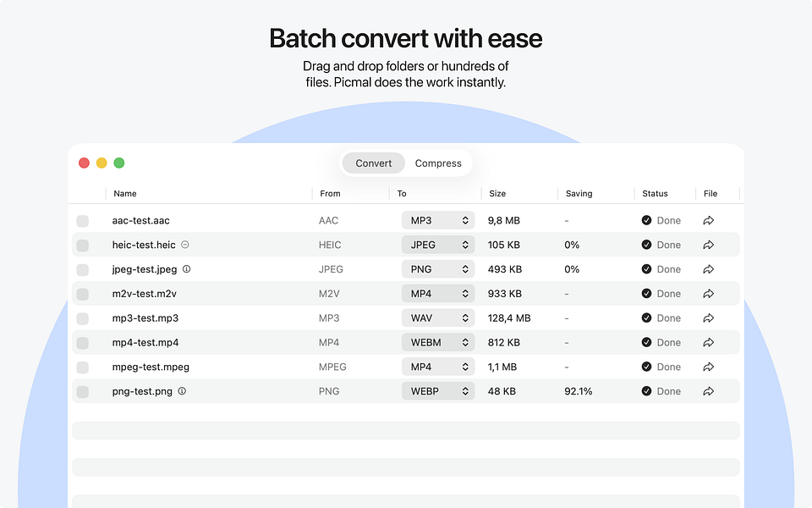The height and width of the screenshot is (508, 812).
Task: Click share arrow on mp4-test.mp4 row
Action: [x=709, y=343]
